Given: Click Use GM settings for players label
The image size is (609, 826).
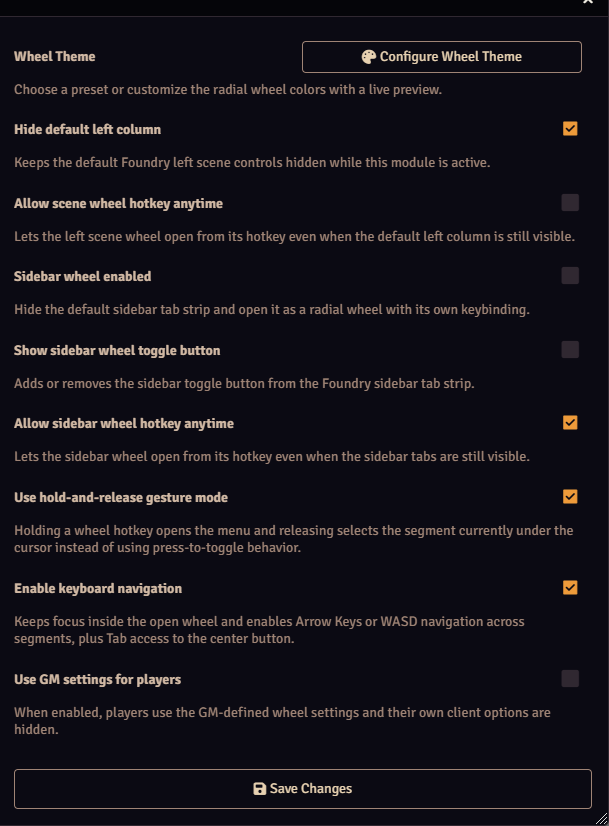Looking at the screenshot, I should point(98,680).
